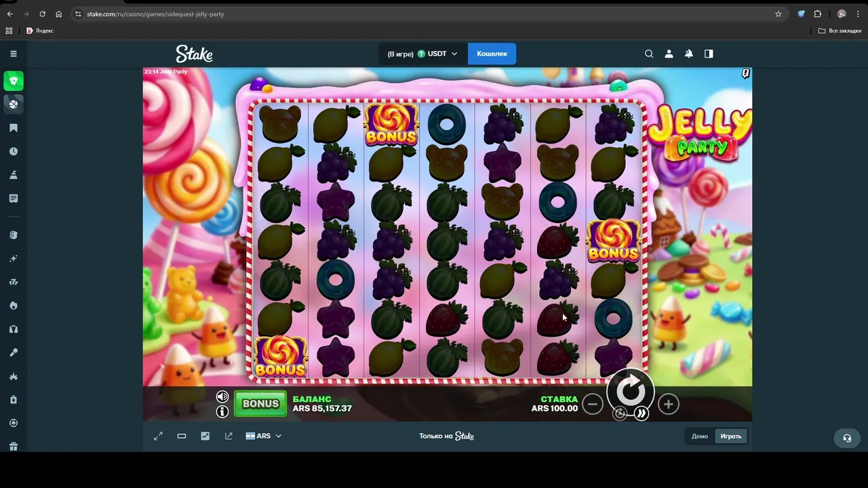Screen dimensions: 868x488
Task: Open the user profile icon in the header
Action: point(669,54)
